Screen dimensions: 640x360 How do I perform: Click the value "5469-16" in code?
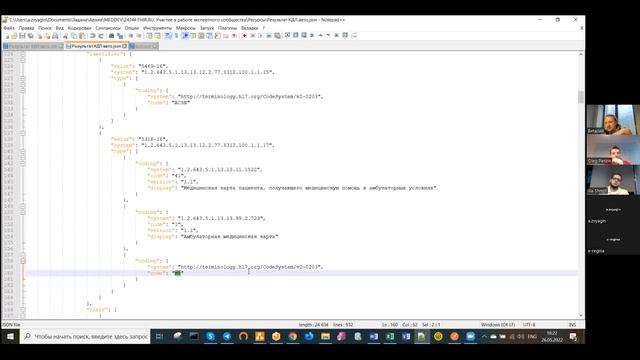153,66
